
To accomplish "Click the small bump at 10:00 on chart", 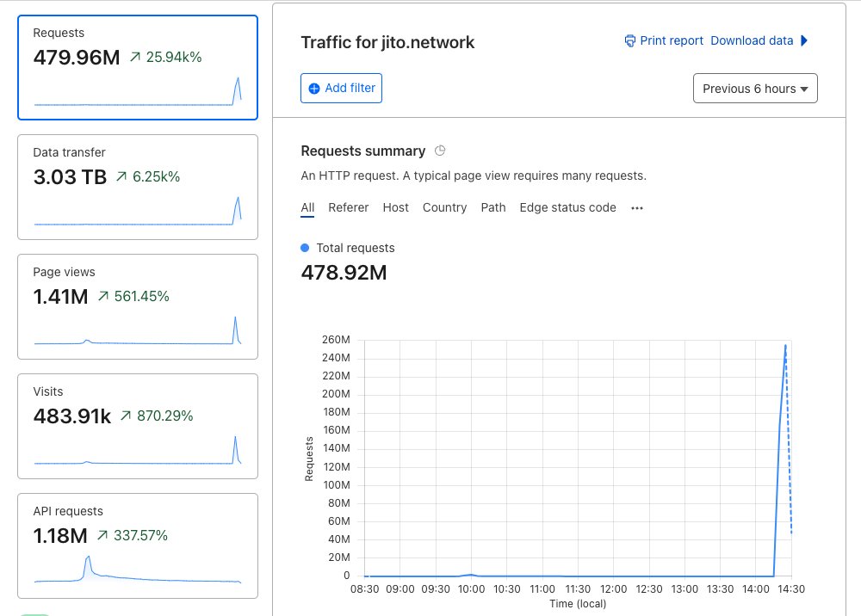I will click(471, 575).
